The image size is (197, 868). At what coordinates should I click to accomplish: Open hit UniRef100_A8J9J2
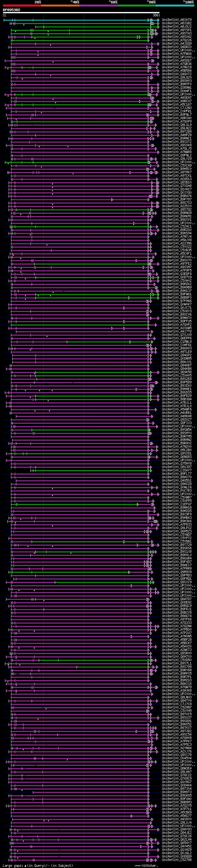pyautogui.click(x=177, y=26)
